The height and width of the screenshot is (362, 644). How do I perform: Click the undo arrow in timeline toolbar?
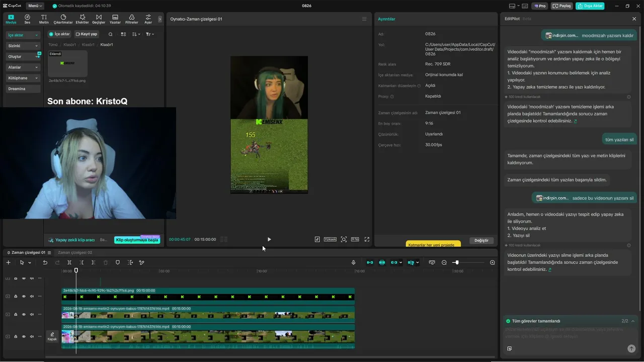[45, 262]
